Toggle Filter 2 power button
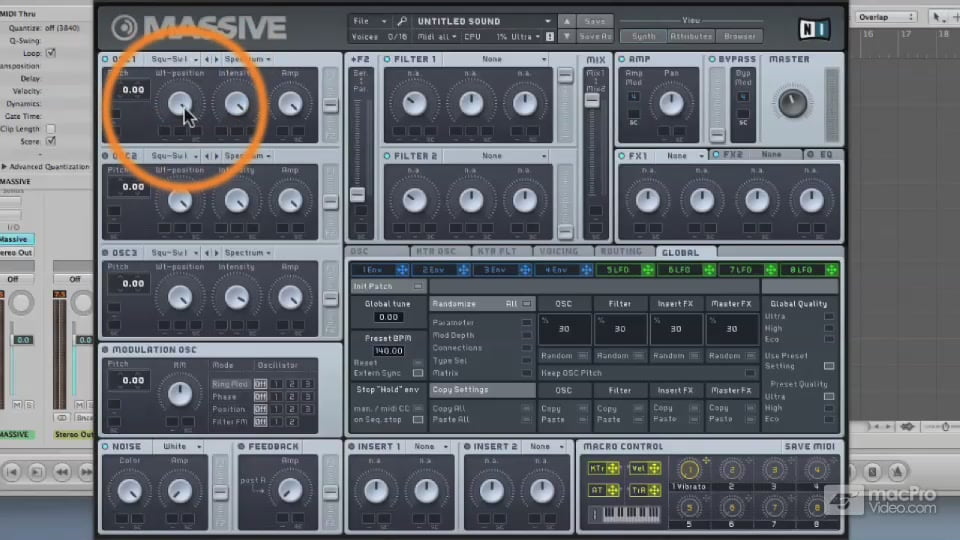960x540 pixels. pos(387,156)
